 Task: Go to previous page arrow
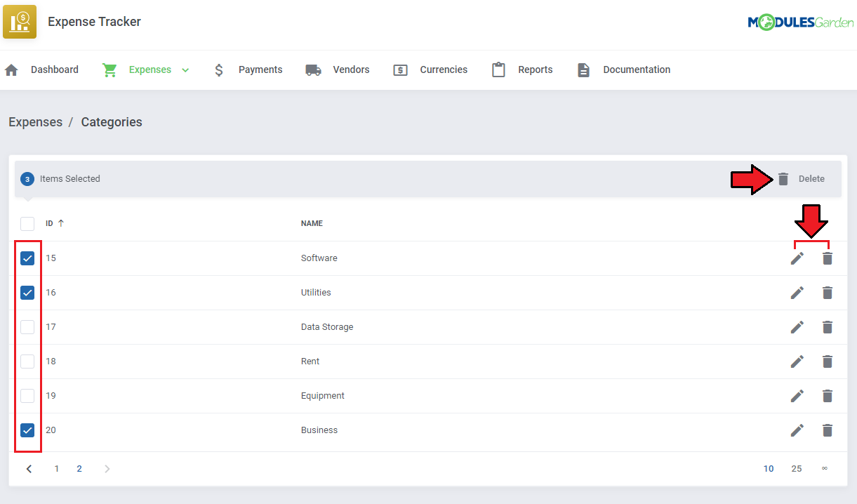coord(29,469)
